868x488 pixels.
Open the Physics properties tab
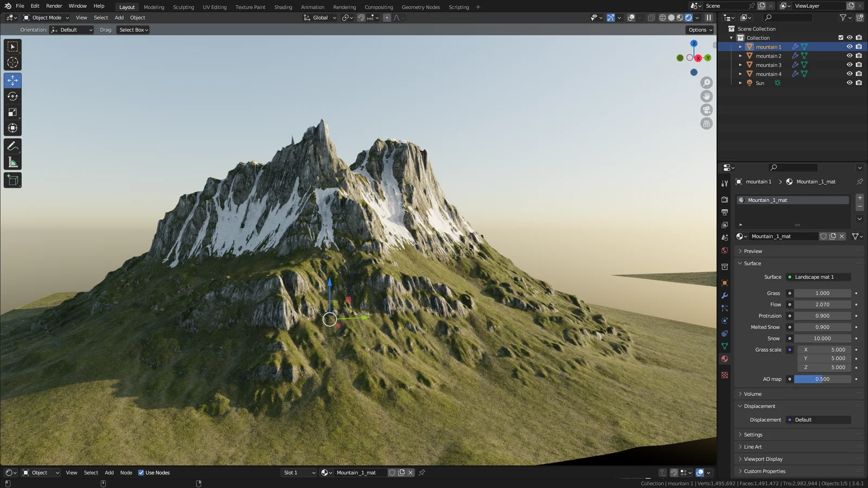(x=725, y=320)
